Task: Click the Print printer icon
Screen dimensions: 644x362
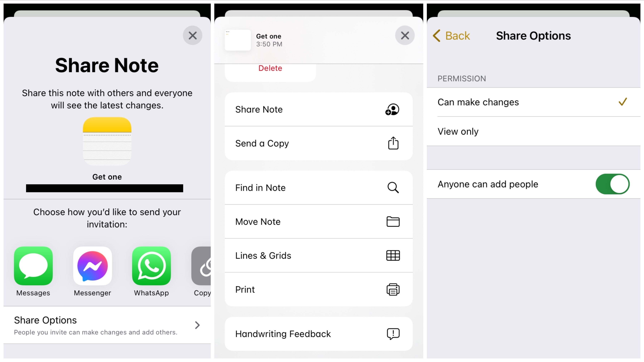Action: tap(392, 290)
